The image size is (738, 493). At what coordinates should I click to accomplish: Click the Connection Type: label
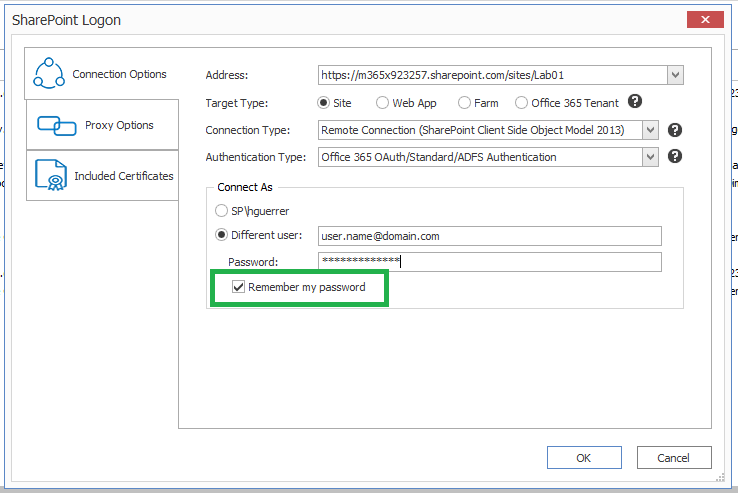point(248,130)
